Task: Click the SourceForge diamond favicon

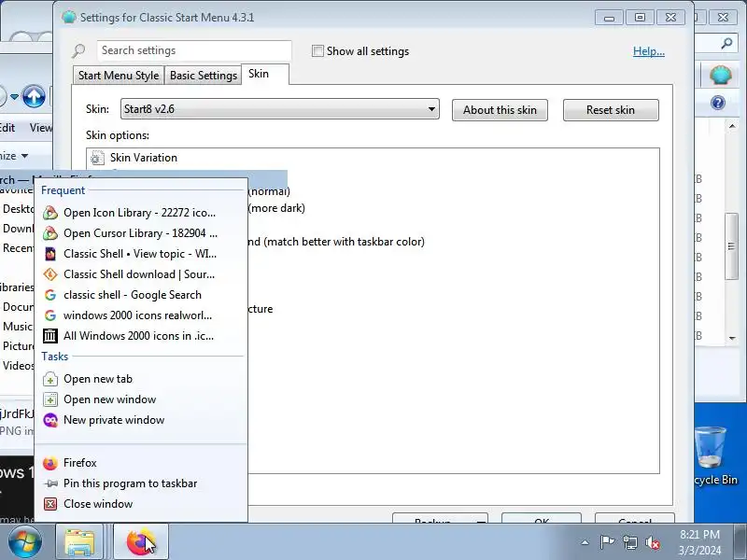Action: (x=50, y=274)
